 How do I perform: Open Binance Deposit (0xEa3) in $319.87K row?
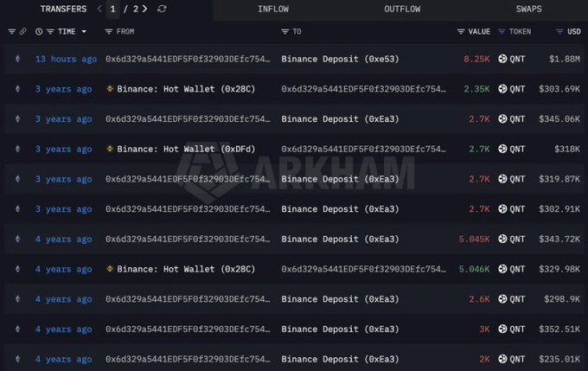340,179
